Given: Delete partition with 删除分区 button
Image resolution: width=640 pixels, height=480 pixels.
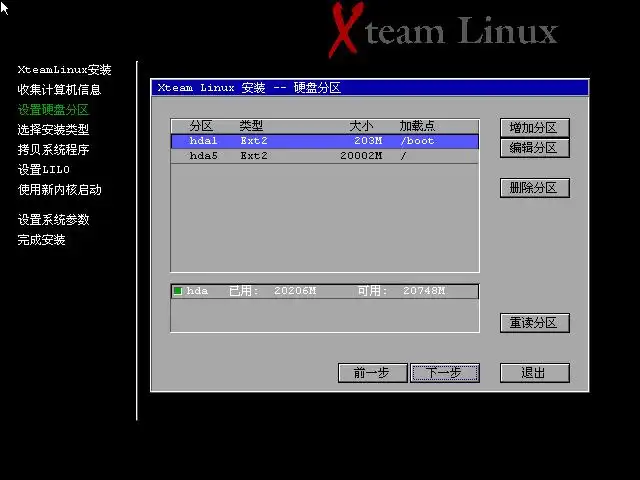Looking at the screenshot, I should coord(534,188).
